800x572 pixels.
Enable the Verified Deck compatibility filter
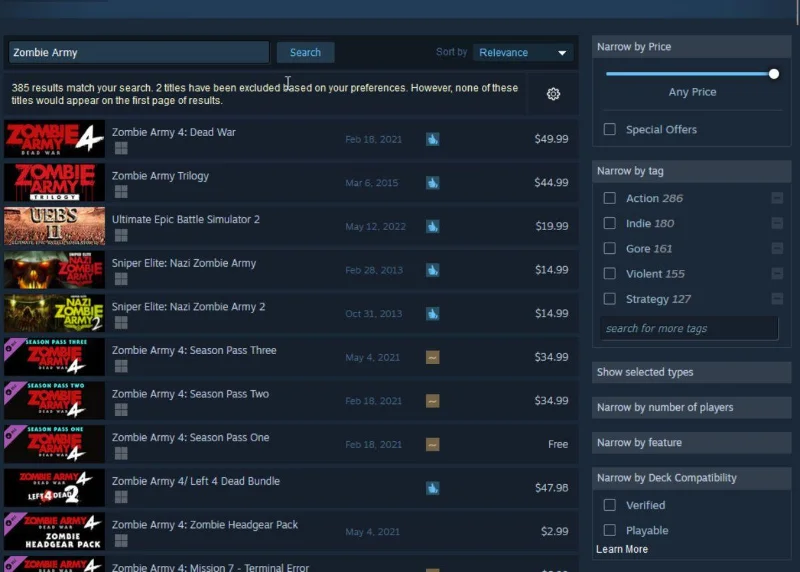pos(609,505)
